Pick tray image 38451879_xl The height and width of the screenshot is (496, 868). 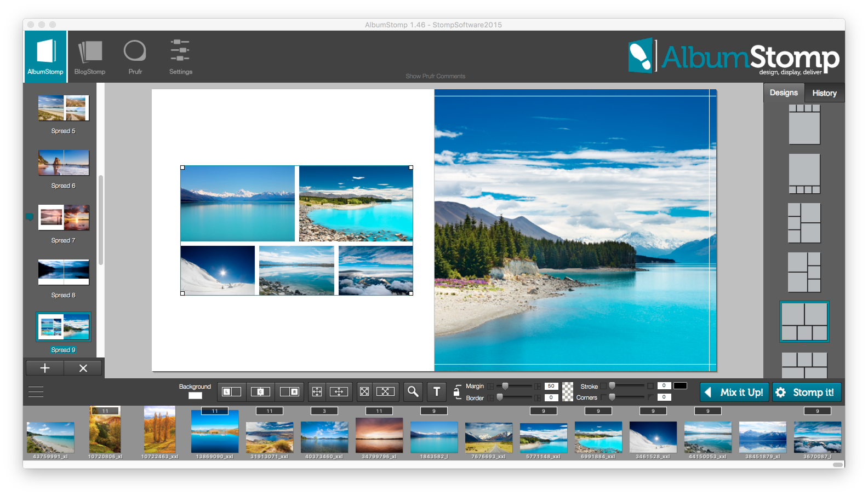pos(763,437)
